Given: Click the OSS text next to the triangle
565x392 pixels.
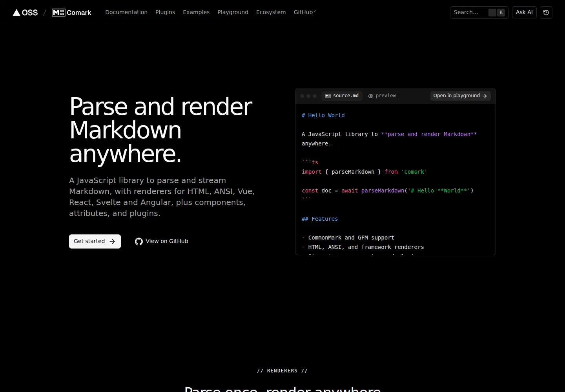Looking at the screenshot, I should pyautogui.click(x=30, y=13).
